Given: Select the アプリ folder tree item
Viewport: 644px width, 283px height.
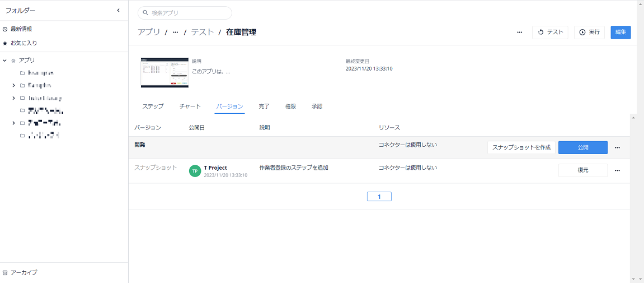Looking at the screenshot, I should 27,61.
